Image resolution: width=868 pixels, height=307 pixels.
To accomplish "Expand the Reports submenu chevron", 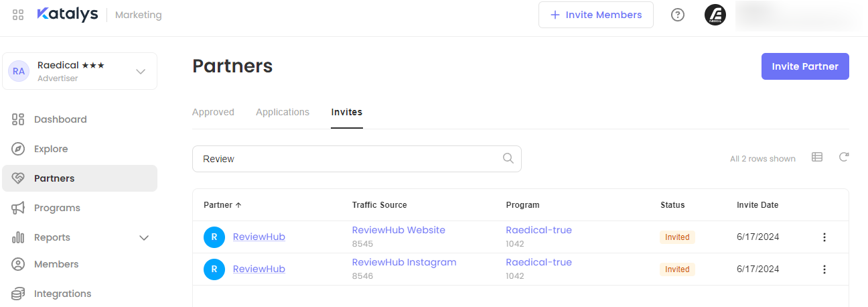I will (143, 238).
